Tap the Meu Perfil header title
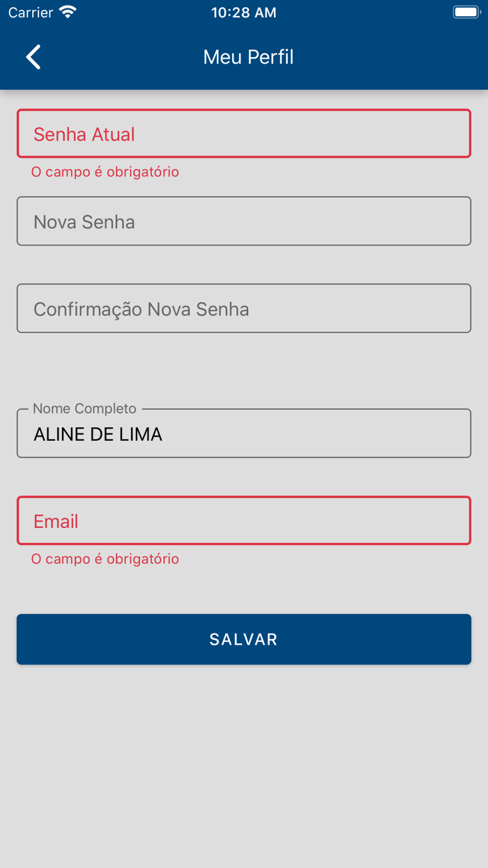 (x=248, y=57)
